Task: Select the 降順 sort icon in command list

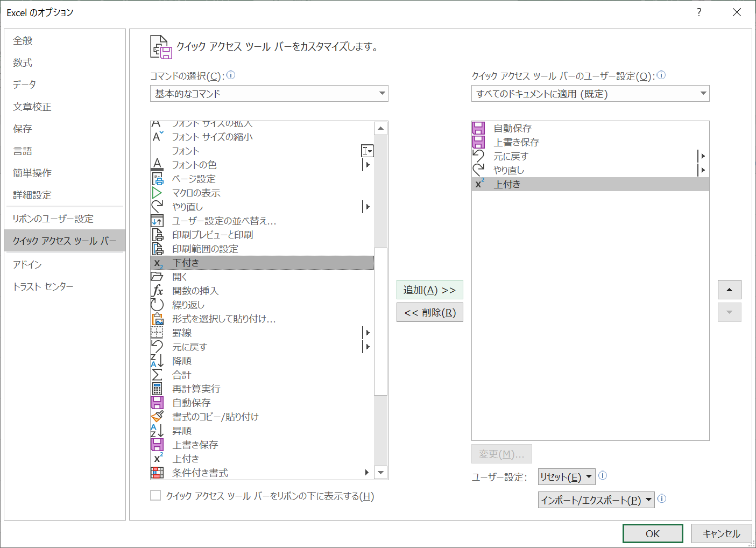Action: (157, 361)
